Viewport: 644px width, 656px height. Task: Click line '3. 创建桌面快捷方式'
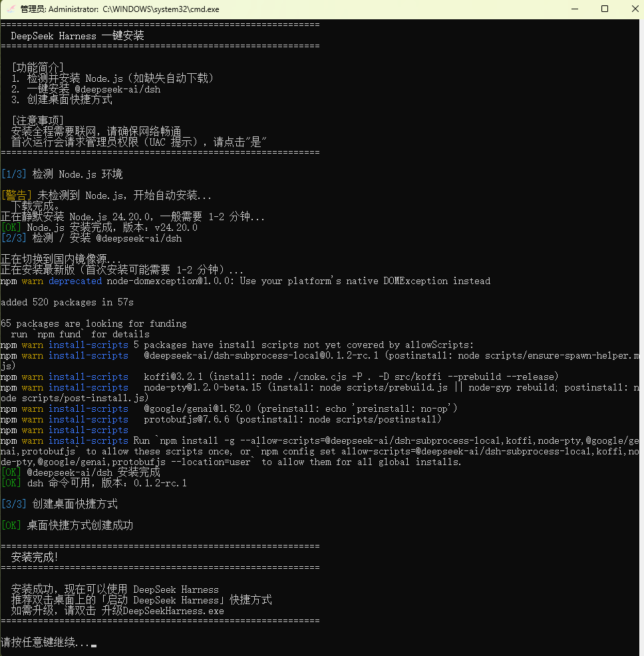coord(62,100)
